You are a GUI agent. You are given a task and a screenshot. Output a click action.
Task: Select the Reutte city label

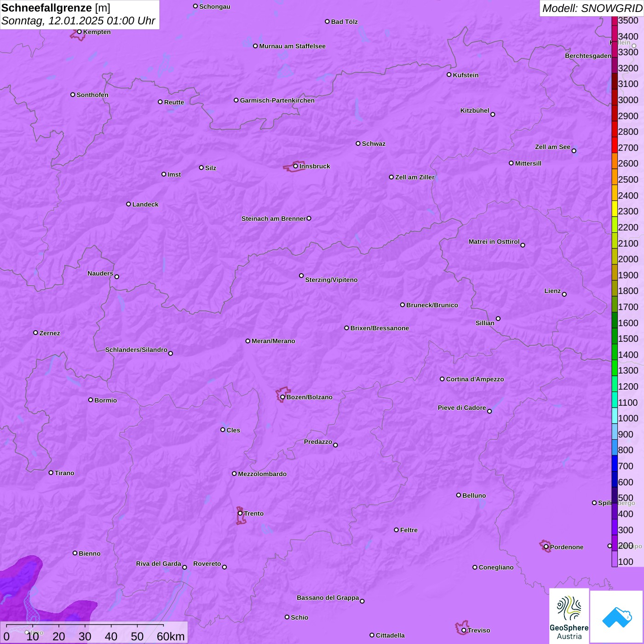pos(174,102)
